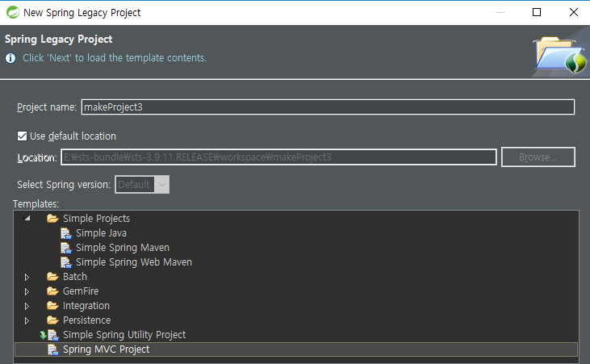Select the Simple Spring Utility Project text
Screen dimensions: 590x364
coord(124,335)
